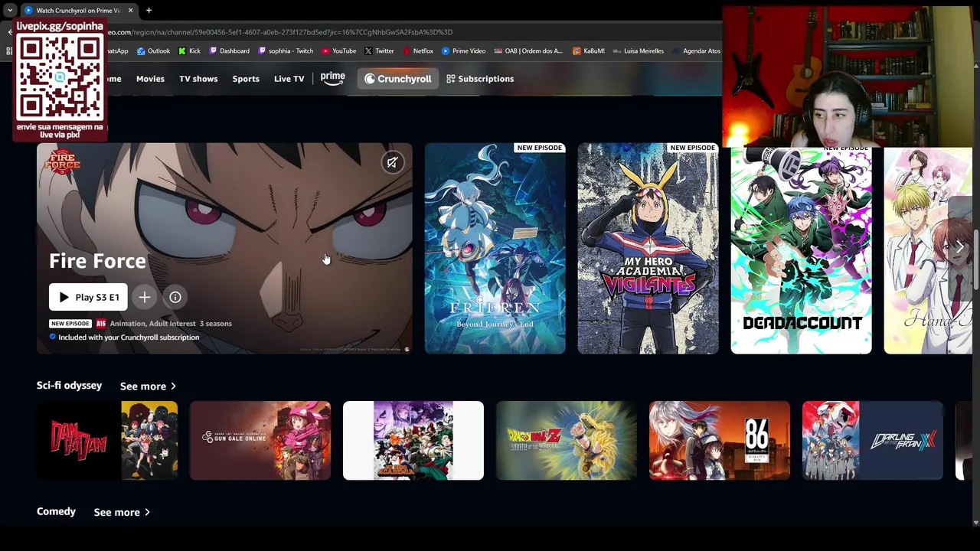The height and width of the screenshot is (551, 980).
Task: Add Fire Force to watchlist with plus icon
Action: [144, 297]
